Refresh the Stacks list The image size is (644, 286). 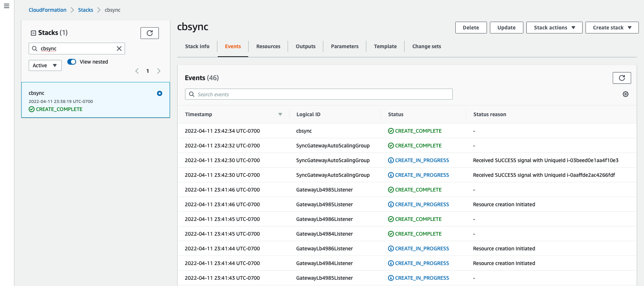pyautogui.click(x=150, y=33)
